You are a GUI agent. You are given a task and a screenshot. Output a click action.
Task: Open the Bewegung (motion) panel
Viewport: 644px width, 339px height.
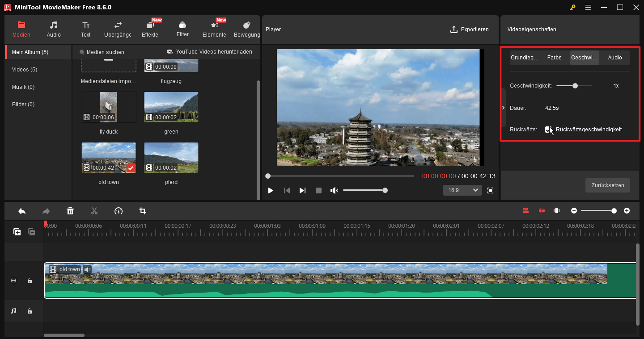(x=246, y=29)
